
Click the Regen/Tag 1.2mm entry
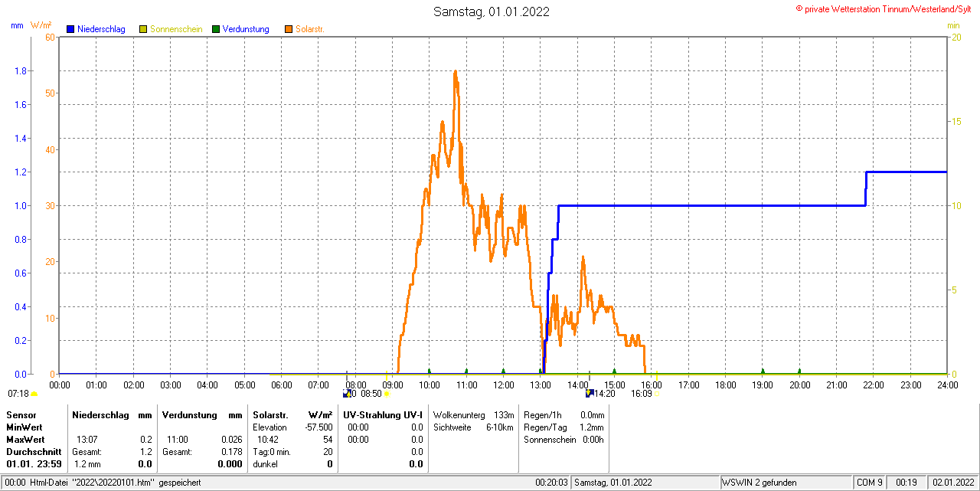(x=563, y=427)
